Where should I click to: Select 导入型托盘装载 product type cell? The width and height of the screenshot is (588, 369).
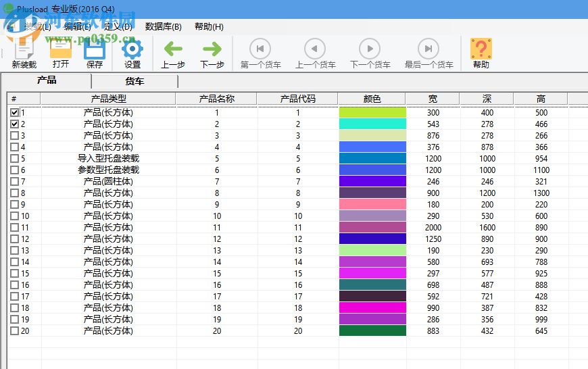click(x=108, y=159)
